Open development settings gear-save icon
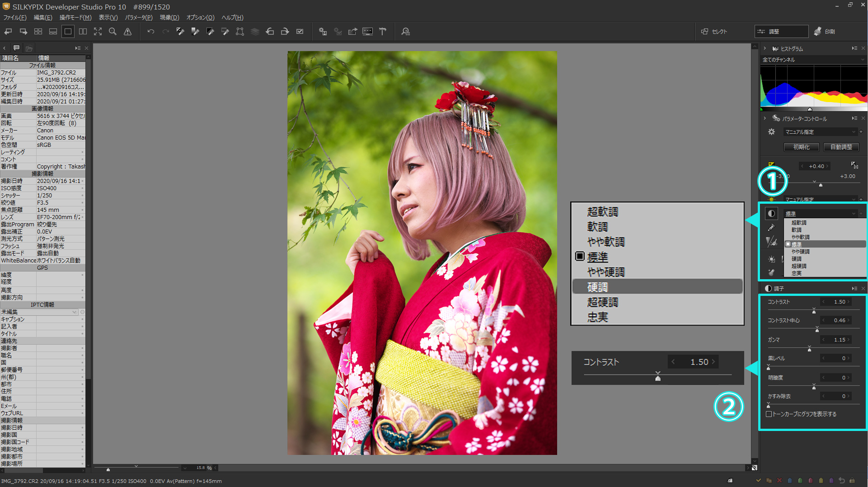The image size is (868, 487). (x=323, y=32)
